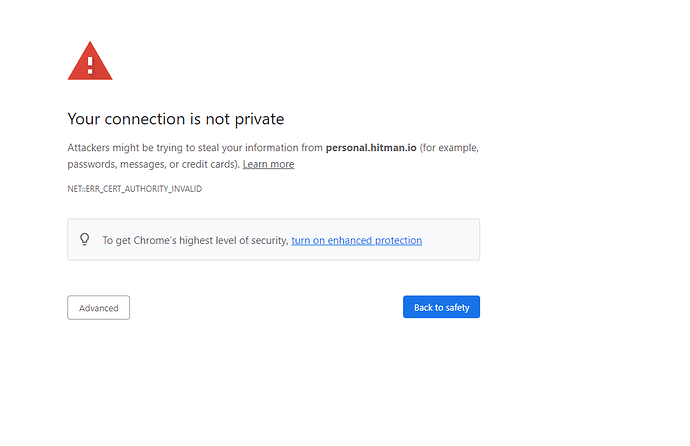Click the word Attackers in the paragraph
690x446 pixels.
(88, 148)
